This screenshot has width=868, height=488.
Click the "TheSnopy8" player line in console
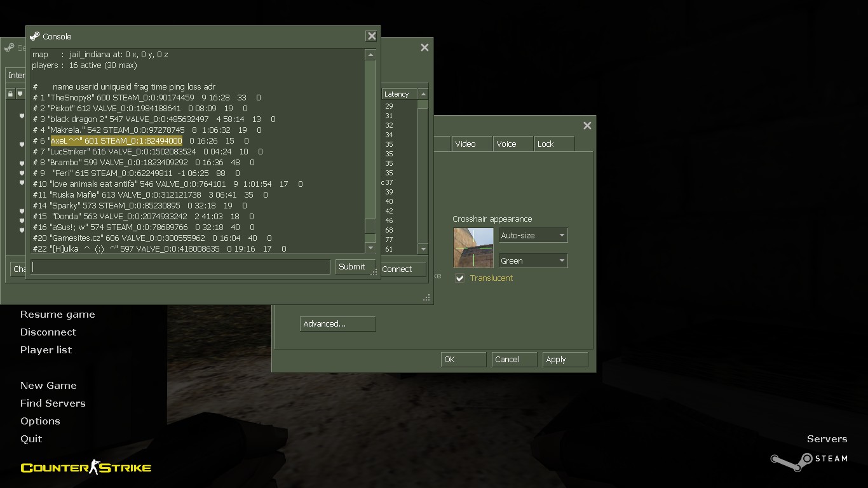pos(147,98)
